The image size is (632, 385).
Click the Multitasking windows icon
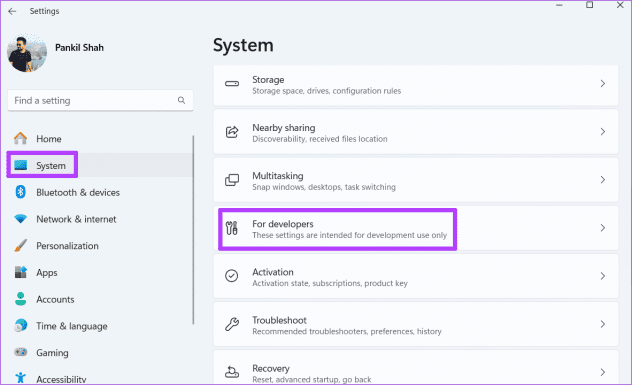pos(232,180)
